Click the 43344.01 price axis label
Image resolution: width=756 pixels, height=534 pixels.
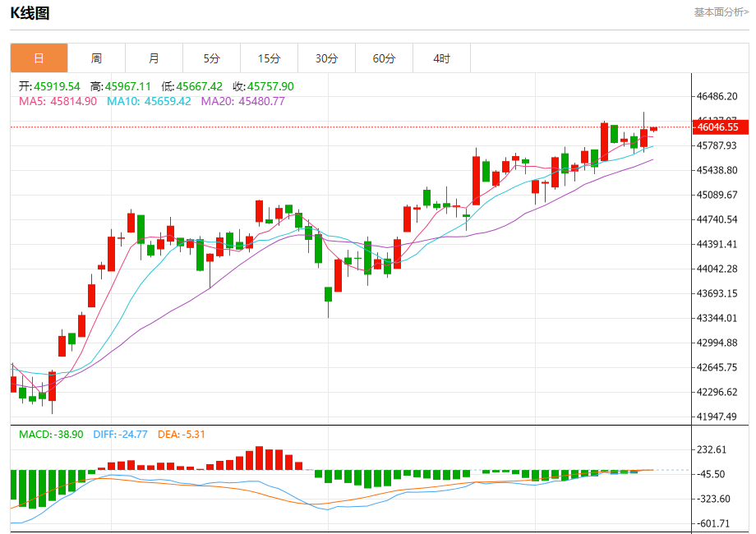tap(717, 318)
